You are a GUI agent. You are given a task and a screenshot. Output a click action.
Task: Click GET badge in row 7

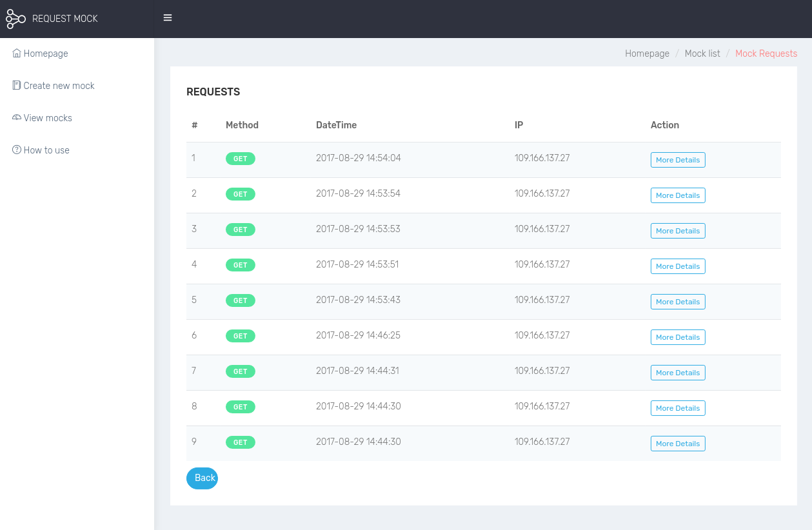point(241,371)
